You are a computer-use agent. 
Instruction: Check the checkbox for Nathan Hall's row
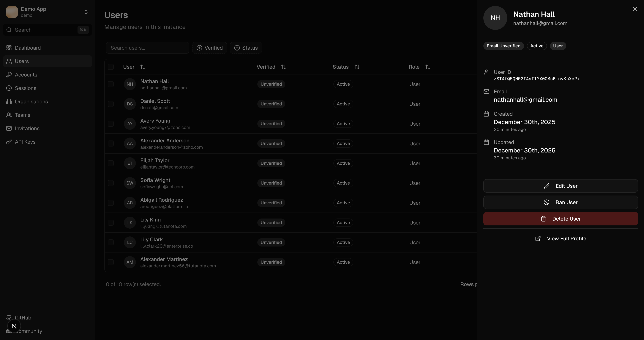(x=111, y=84)
